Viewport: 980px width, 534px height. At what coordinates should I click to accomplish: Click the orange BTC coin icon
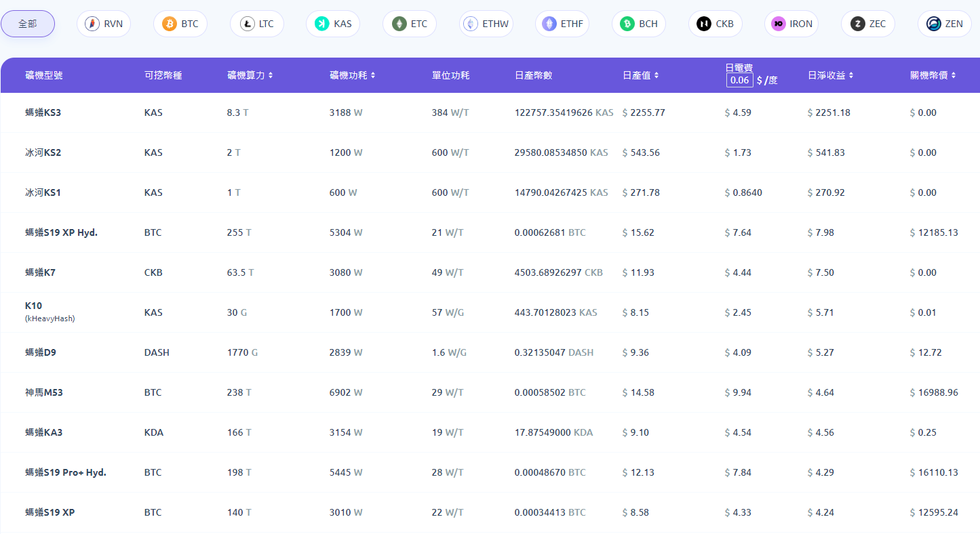tap(169, 24)
